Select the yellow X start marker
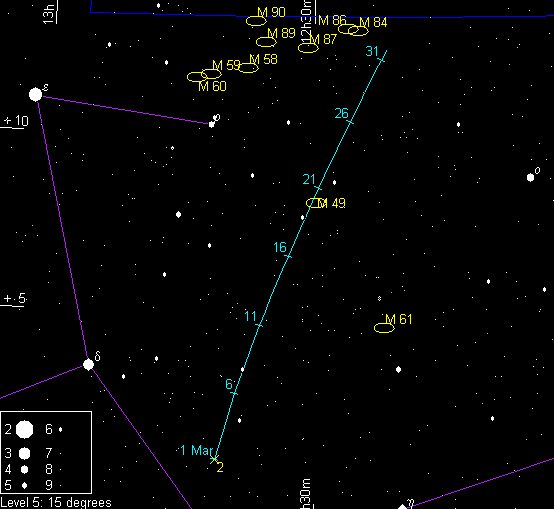Image resolution: width=554 pixels, height=509 pixels. [x=214, y=459]
